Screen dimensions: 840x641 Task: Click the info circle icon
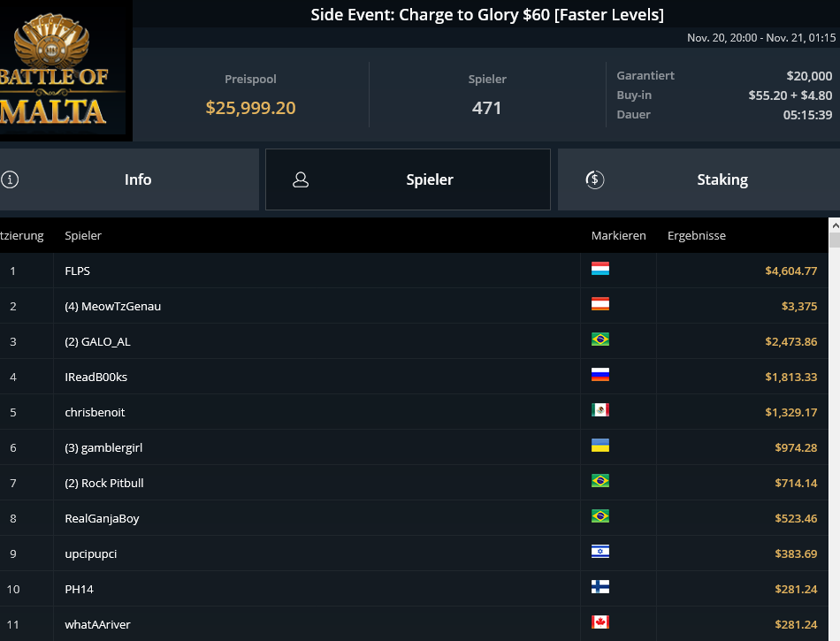[x=10, y=179]
